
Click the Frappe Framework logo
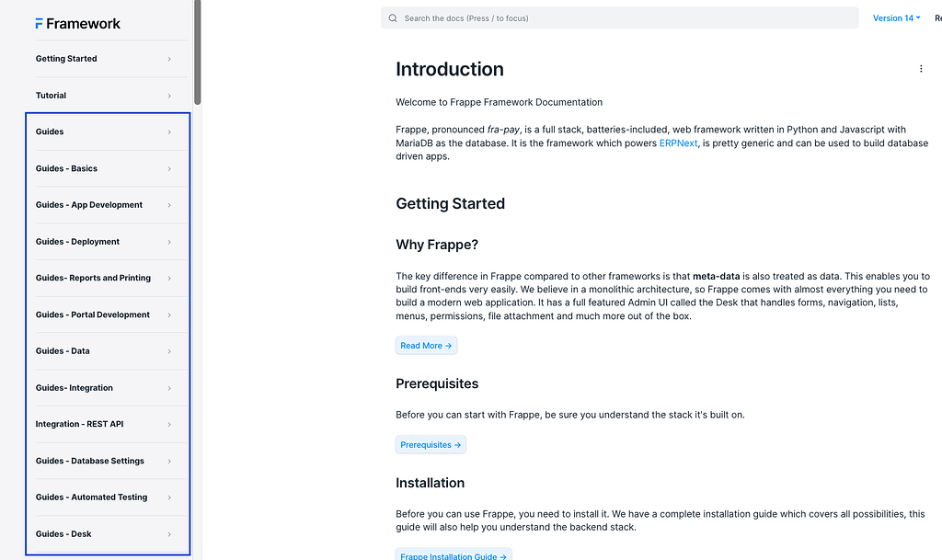(77, 23)
